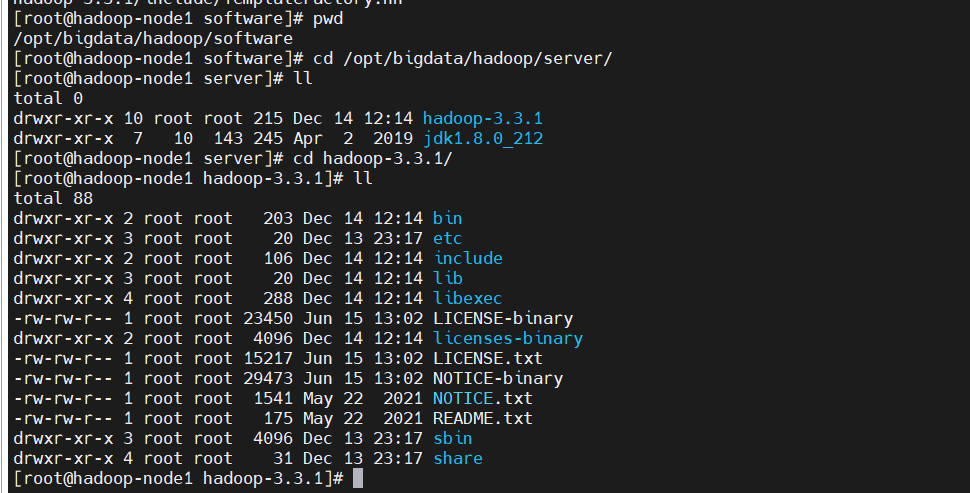
Task: Click the file size 1541
Action: tap(273, 398)
